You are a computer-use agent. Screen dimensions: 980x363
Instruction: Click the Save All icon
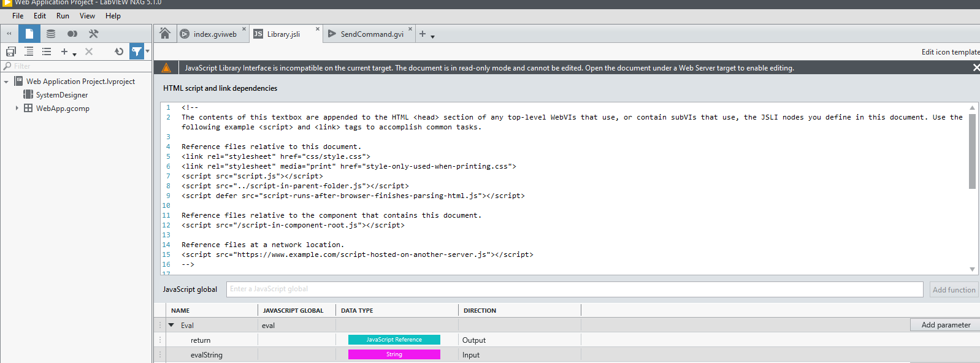tap(11, 52)
